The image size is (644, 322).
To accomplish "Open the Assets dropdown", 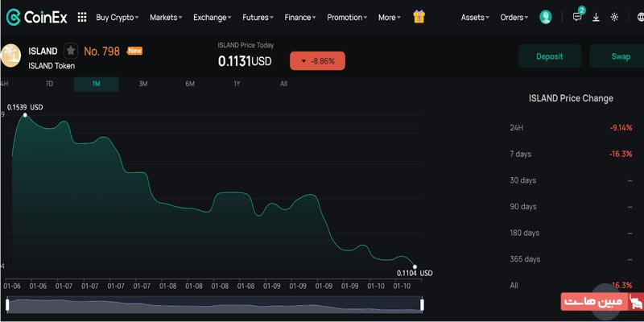I will pyautogui.click(x=475, y=17).
